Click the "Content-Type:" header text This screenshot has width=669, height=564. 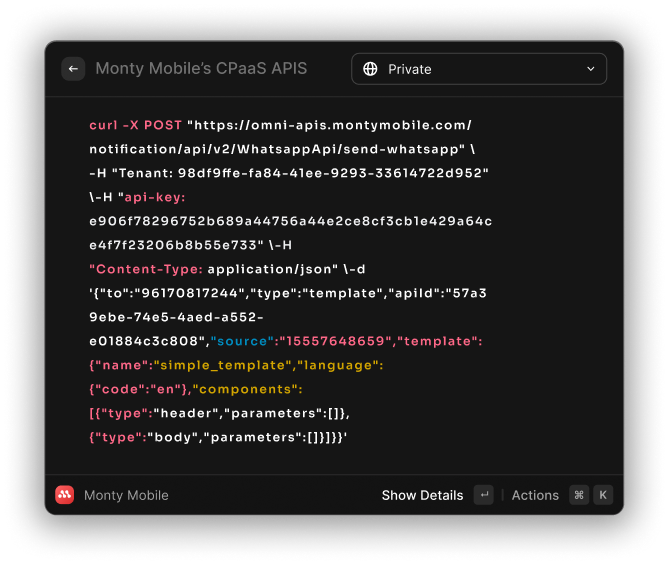click(145, 269)
